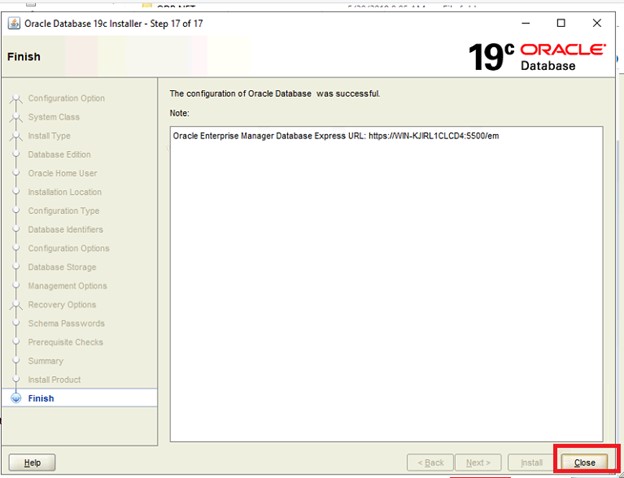Click the Oracle 19c Database logo
Image resolution: width=624 pixels, height=478 pixels.
pos(537,57)
